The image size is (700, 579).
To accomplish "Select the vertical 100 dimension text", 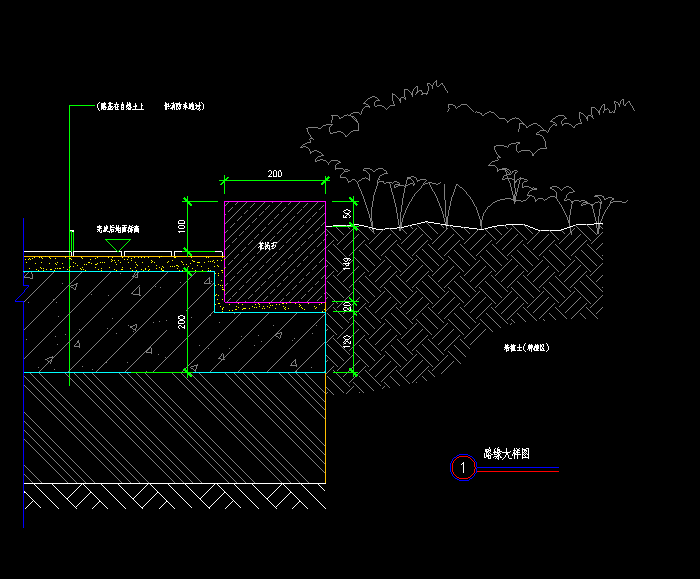I will [181, 226].
